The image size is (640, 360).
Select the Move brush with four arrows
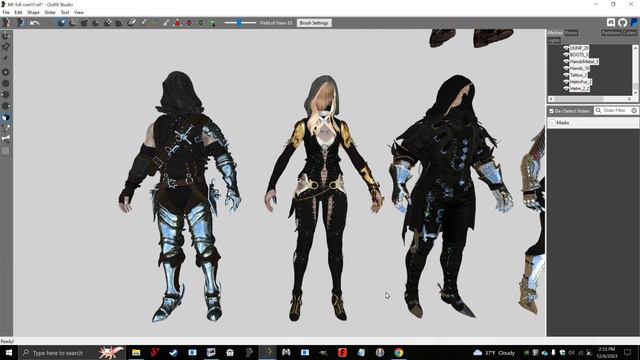coord(107,23)
